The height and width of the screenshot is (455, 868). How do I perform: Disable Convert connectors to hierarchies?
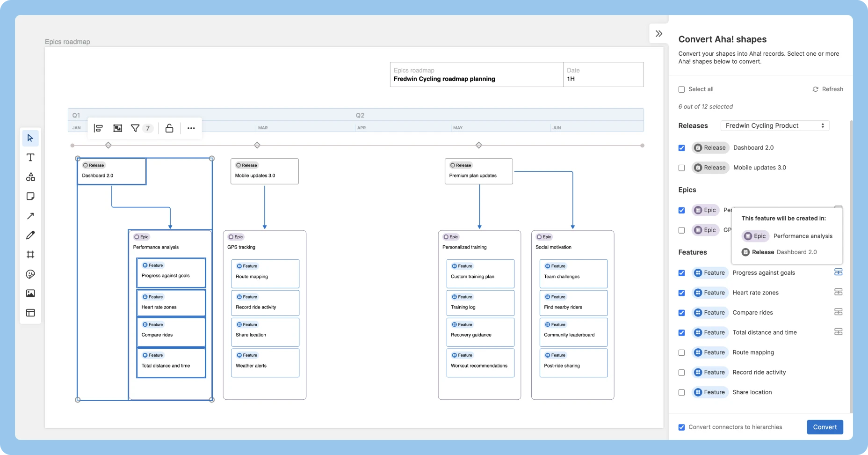pyautogui.click(x=681, y=427)
